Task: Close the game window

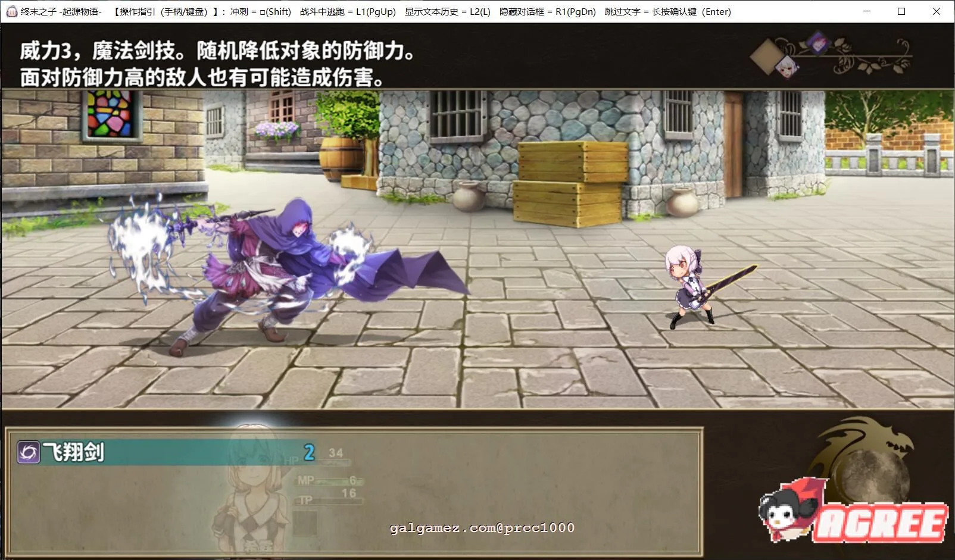Action: [937, 11]
